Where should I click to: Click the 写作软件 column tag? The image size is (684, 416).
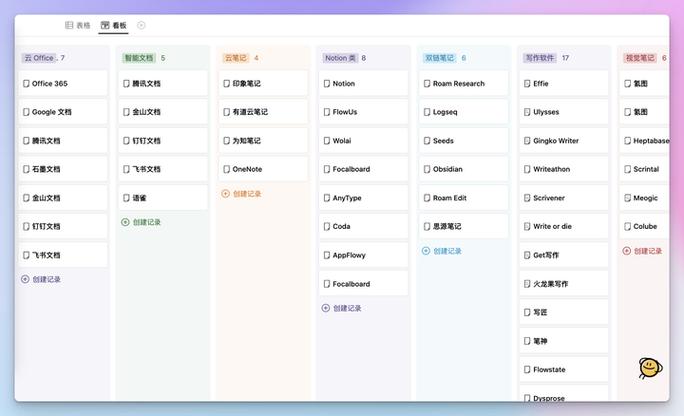[x=540, y=58]
